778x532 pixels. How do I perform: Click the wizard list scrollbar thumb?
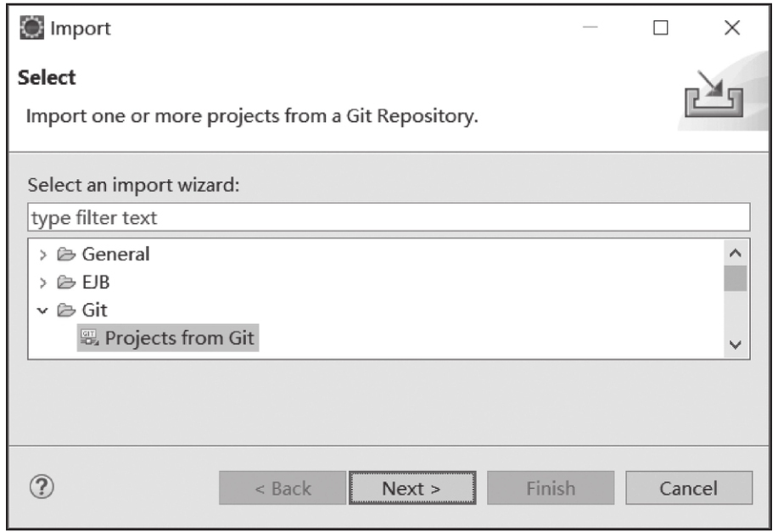click(735, 278)
